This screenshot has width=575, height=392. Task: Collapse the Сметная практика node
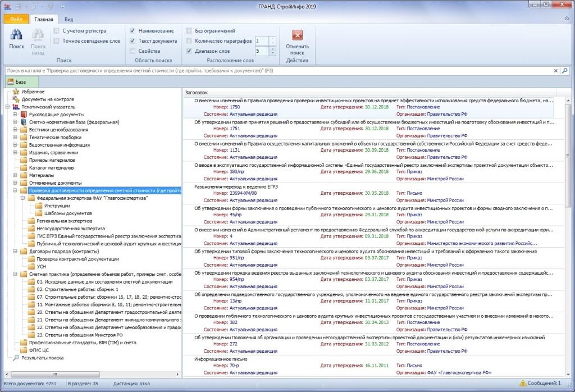coord(15,274)
